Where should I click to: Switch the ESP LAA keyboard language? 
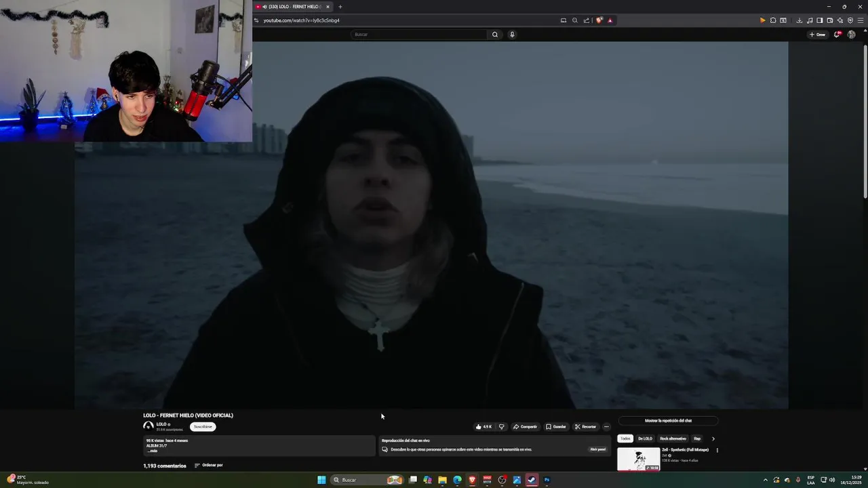point(811,480)
